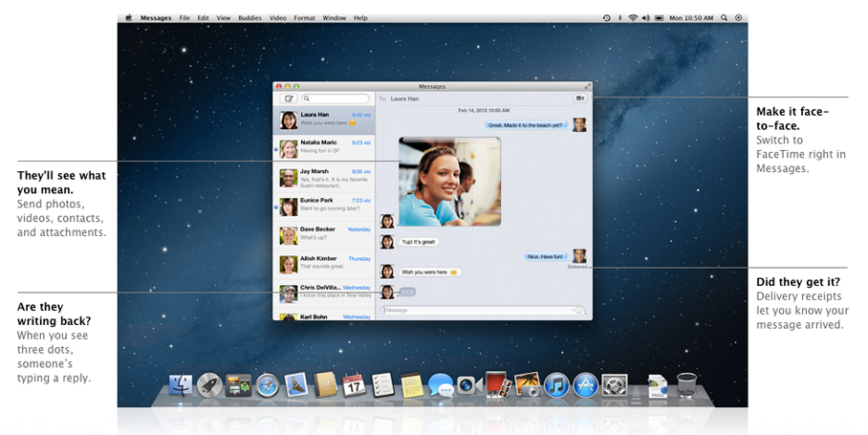868x435 pixels.
Task: Click the photo attachment of smiling woman
Action: (x=449, y=182)
